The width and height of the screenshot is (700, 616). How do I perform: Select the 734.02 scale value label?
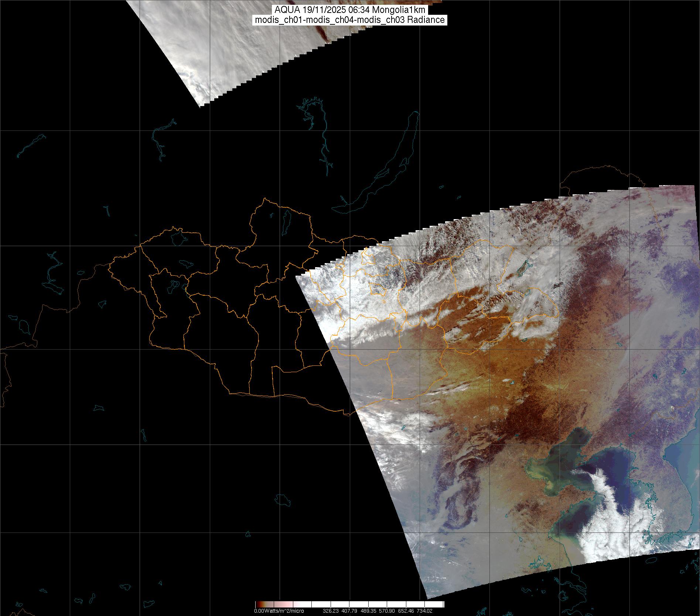click(424, 611)
